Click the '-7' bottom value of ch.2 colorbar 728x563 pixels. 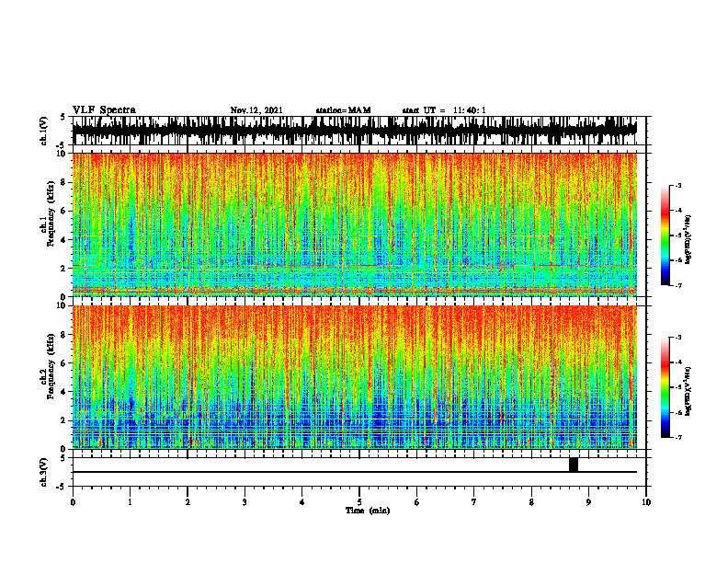tap(678, 437)
